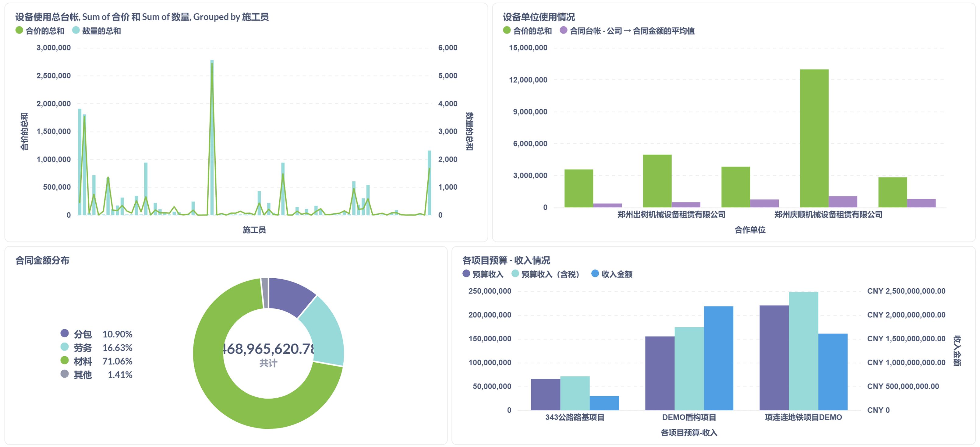Viewport: 980px width, 447px height.
Task: Click the 预算收入（含税） teal legend dot
Action: pos(515,273)
